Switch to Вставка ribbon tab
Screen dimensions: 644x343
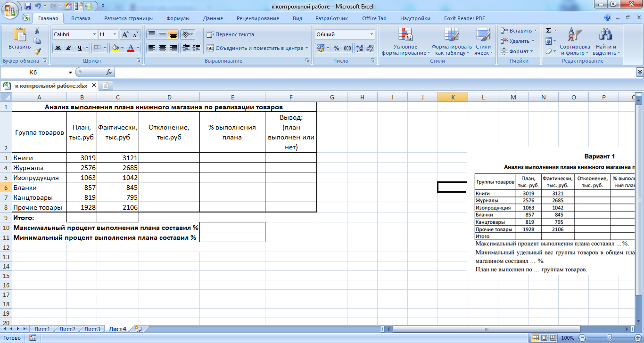[81, 18]
